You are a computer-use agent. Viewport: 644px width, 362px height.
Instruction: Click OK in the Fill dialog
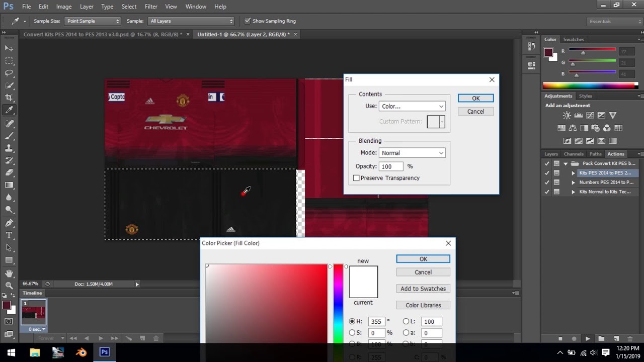475,98
